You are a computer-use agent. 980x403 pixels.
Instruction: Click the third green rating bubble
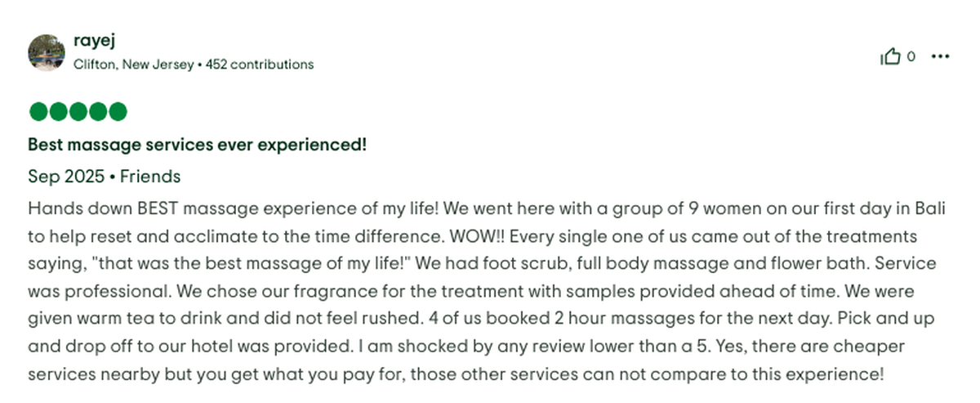(78, 111)
